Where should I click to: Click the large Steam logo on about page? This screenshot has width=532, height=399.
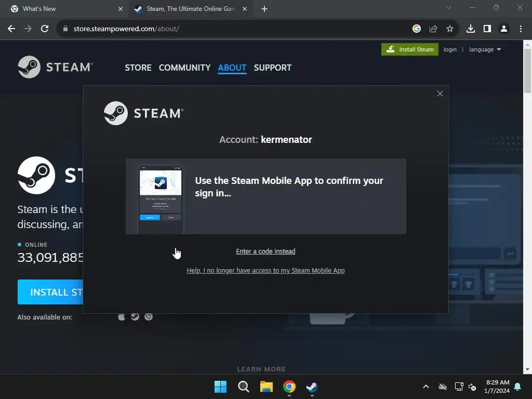click(x=36, y=176)
